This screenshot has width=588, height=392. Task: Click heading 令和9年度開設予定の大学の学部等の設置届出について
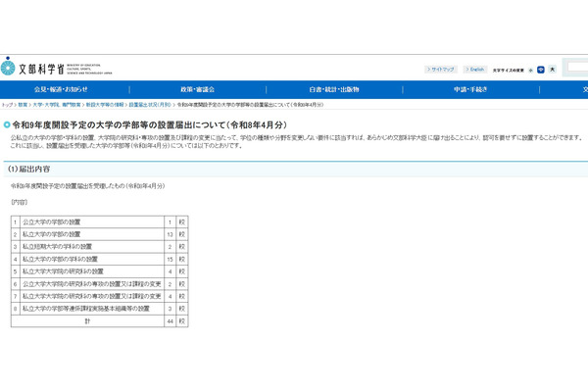click(x=150, y=124)
